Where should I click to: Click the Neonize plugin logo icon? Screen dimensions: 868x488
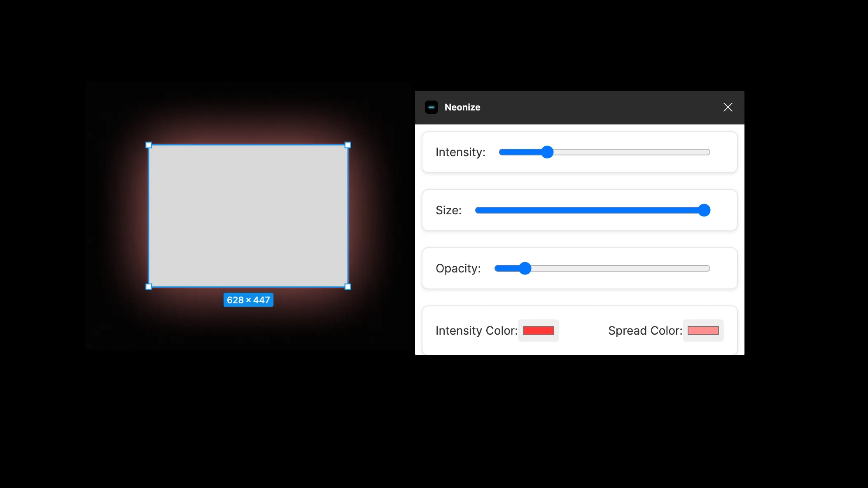click(x=431, y=107)
